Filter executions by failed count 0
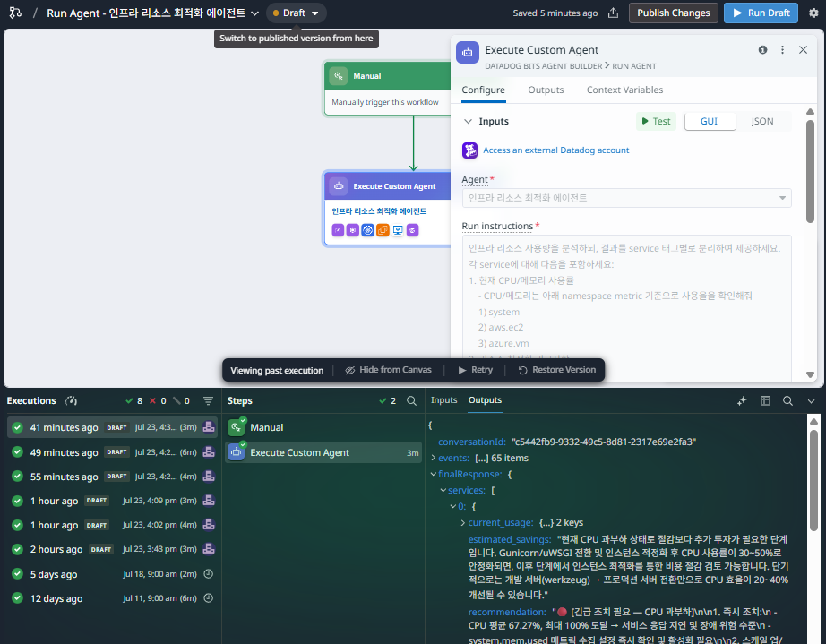The height and width of the screenshot is (644, 826). click(x=158, y=400)
